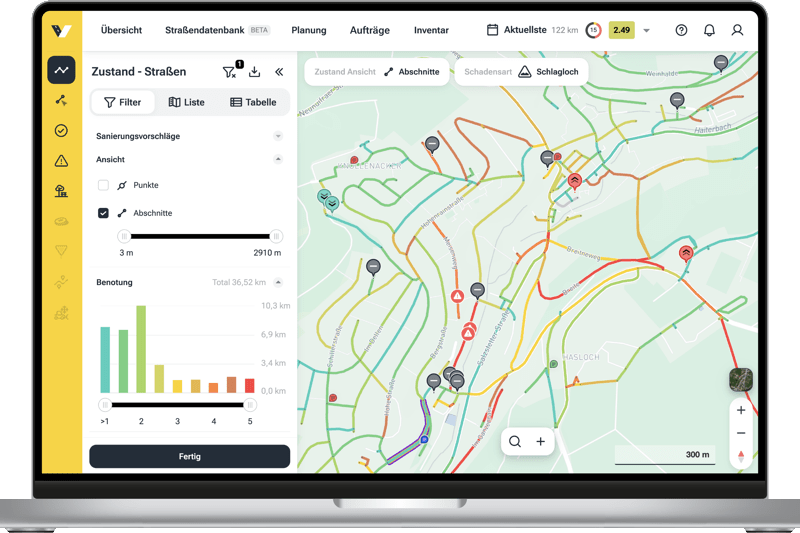The height and width of the screenshot is (533, 800).
Task: Clear filters with the filter-x icon
Action: (229, 72)
